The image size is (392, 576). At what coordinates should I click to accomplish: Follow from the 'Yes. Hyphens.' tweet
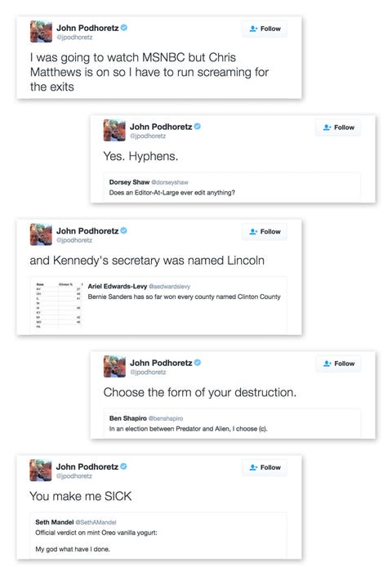point(338,127)
